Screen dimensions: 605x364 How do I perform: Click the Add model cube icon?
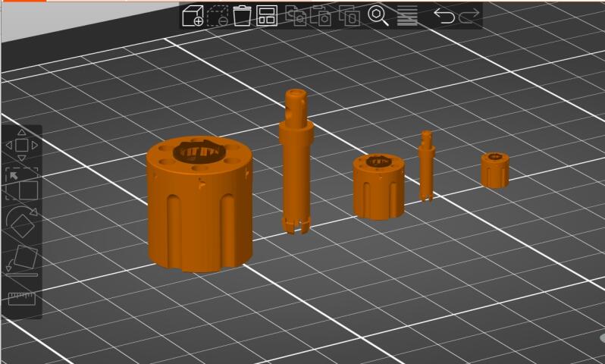193,16
